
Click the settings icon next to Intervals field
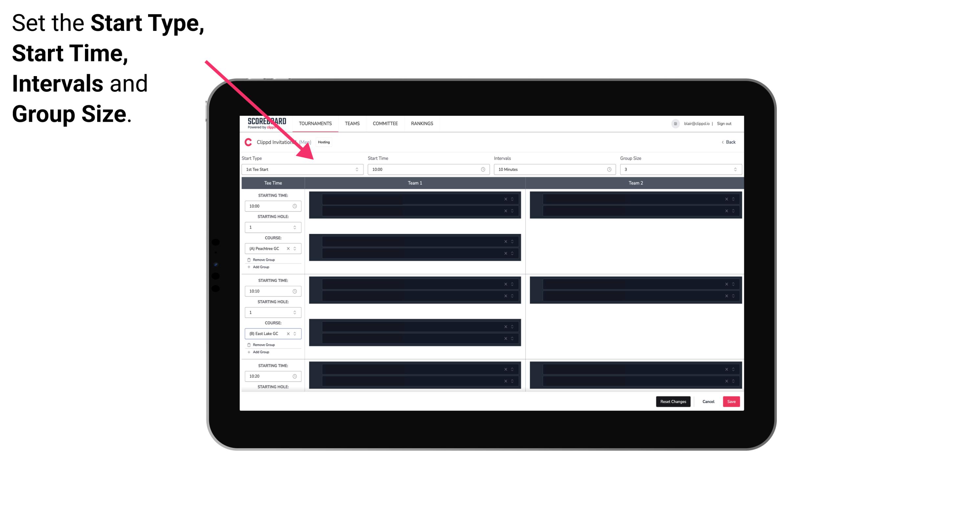point(608,169)
